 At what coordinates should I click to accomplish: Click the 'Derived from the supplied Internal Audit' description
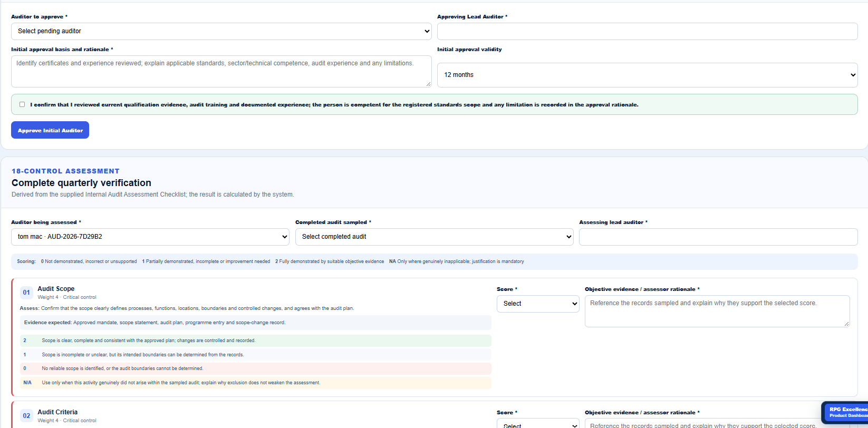pos(153,194)
